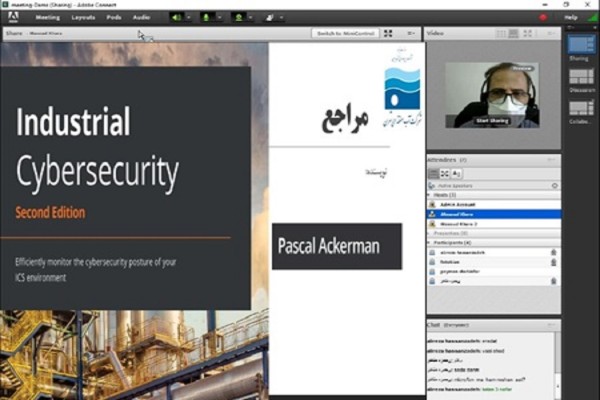600x400 pixels.
Task: Collapse the Participants group in attendees
Action: coord(430,242)
